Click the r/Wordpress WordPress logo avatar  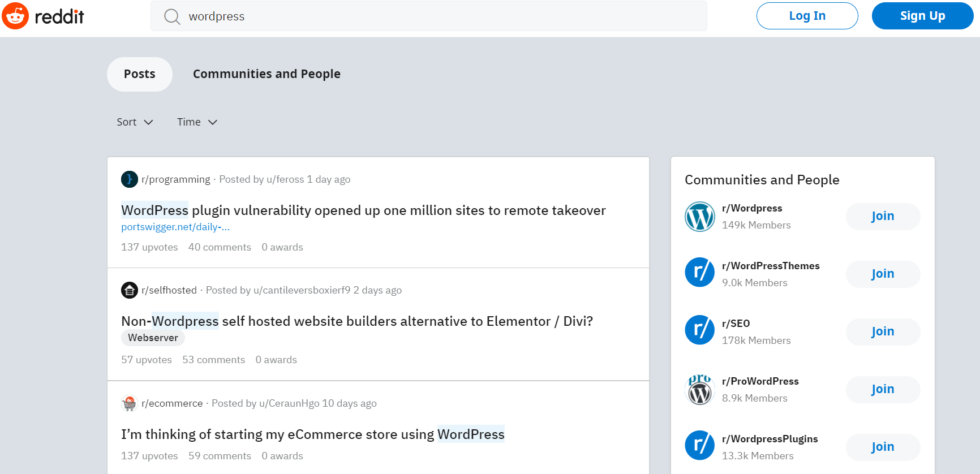tap(700, 216)
